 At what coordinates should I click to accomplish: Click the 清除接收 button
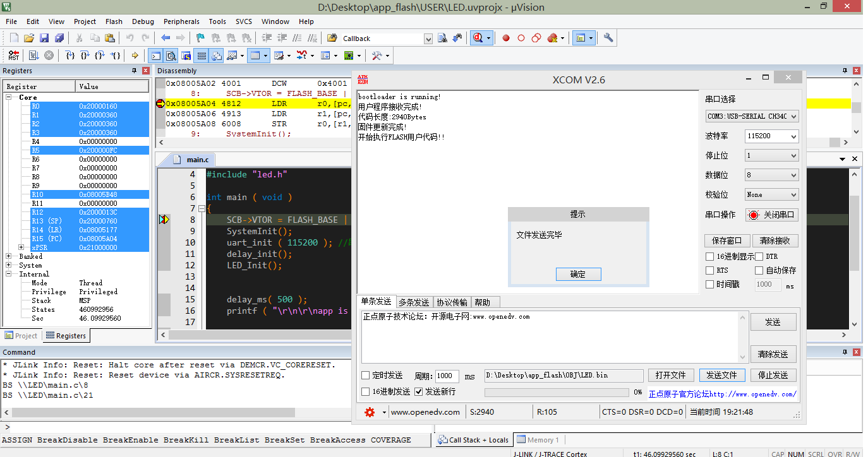(775, 240)
